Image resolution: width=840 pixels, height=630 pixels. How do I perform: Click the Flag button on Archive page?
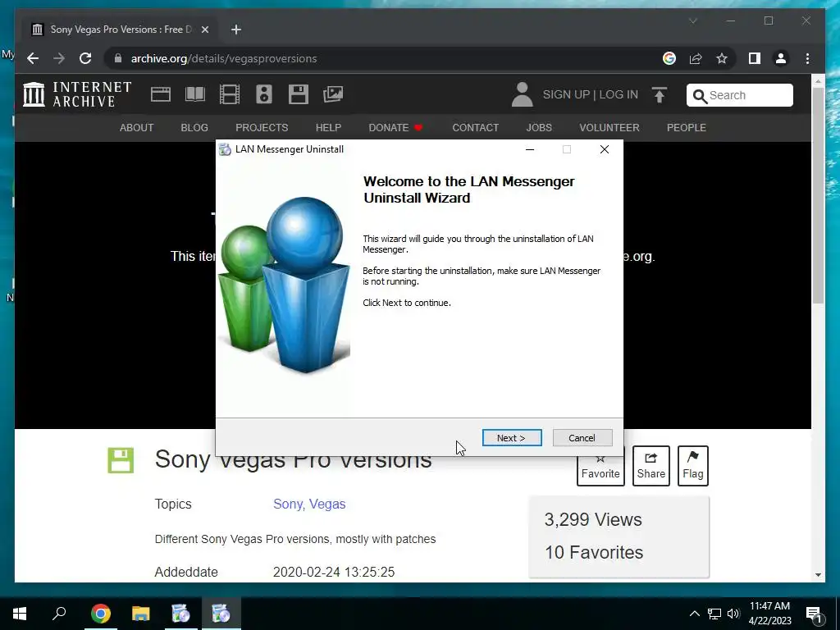click(692, 466)
